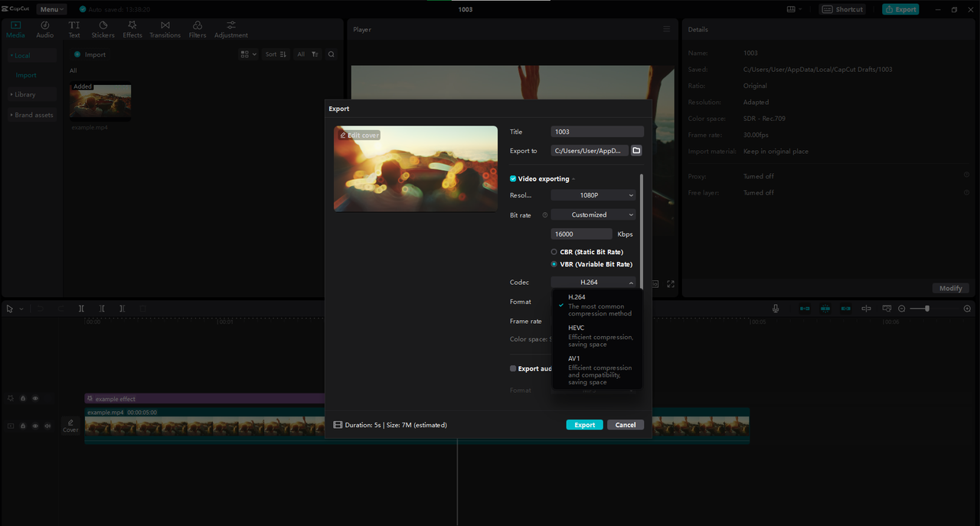
Task: Open the Stickers tab
Action: [x=103, y=29]
